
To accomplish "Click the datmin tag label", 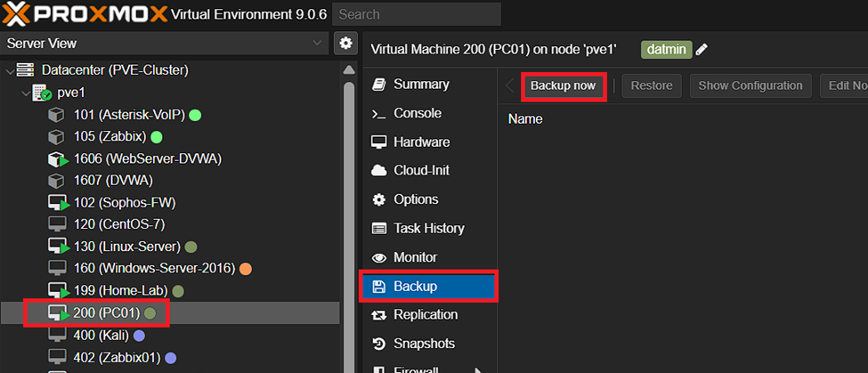I will pos(666,50).
